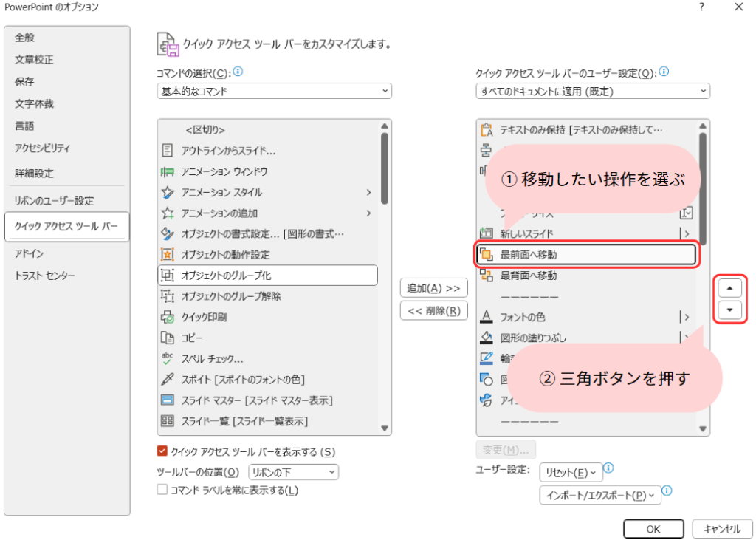Screen dimensions: 756x540
Task: Click the オブジェクトの動作設定 icon
Action: (168, 254)
